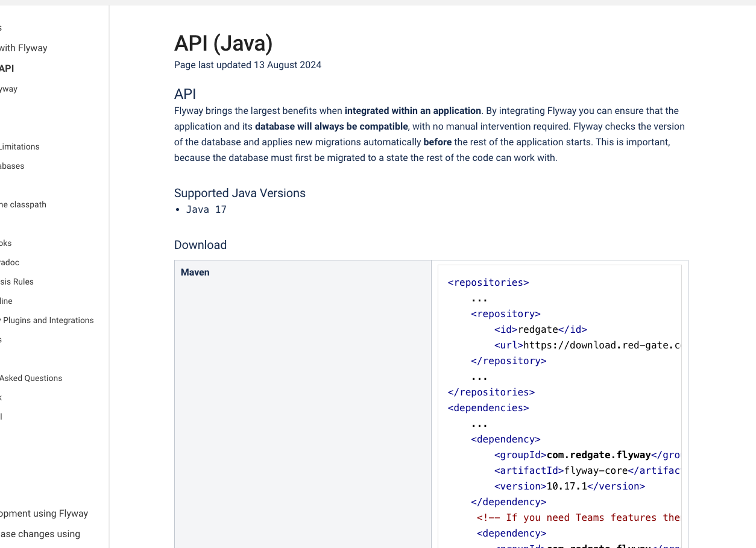
Task: Click the 'API' section heading in the article
Action: pos(185,94)
